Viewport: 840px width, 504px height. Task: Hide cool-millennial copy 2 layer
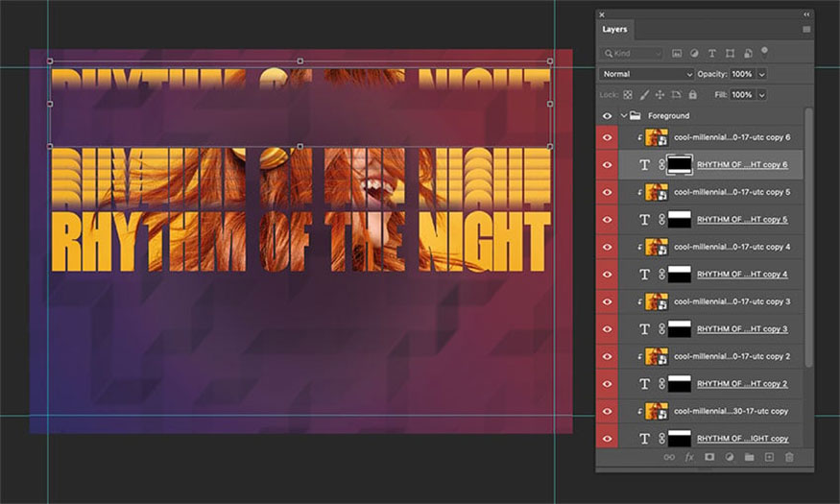[x=607, y=356]
